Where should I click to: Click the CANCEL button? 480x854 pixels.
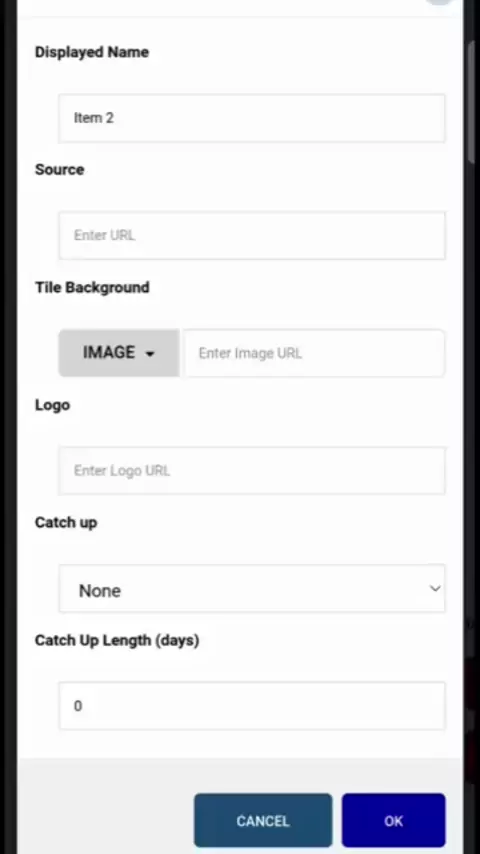coord(263,820)
